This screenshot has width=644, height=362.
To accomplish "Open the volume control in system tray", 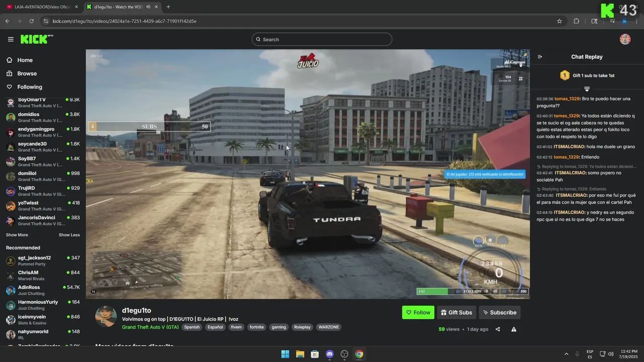I will 611,354.
